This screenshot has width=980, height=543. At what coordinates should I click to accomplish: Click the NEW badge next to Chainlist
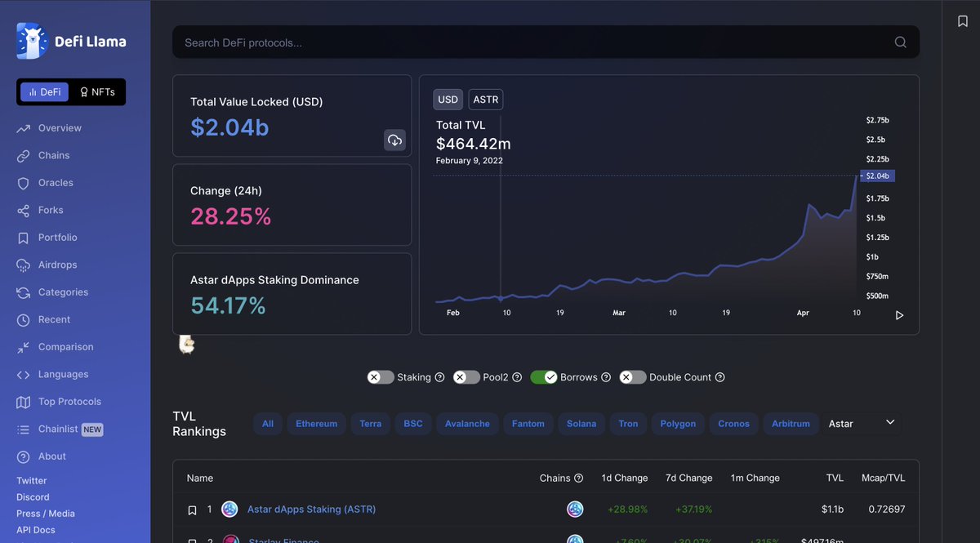(x=92, y=430)
